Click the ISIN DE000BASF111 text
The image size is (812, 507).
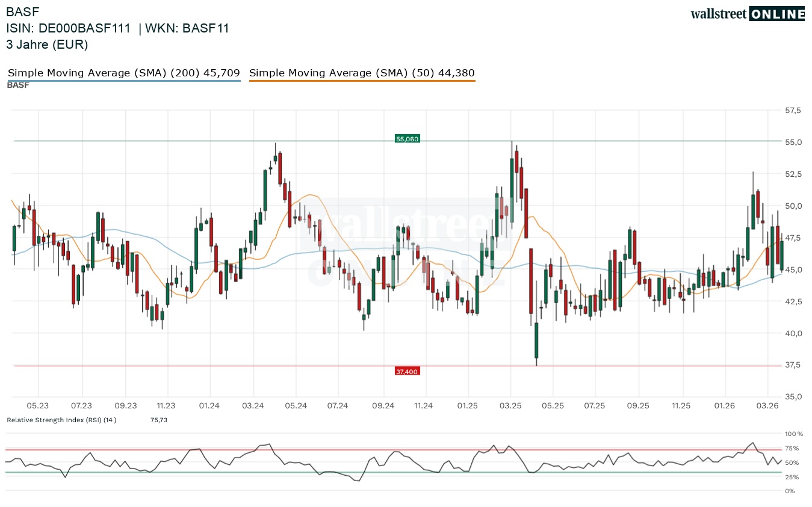click(x=68, y=28)
